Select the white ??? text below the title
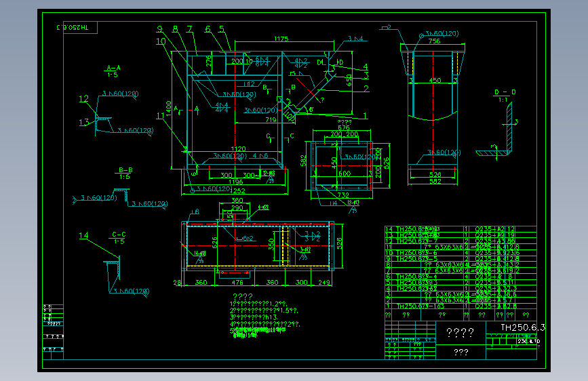The height and width of the screenshot is (381, 588). pos(461,352)
